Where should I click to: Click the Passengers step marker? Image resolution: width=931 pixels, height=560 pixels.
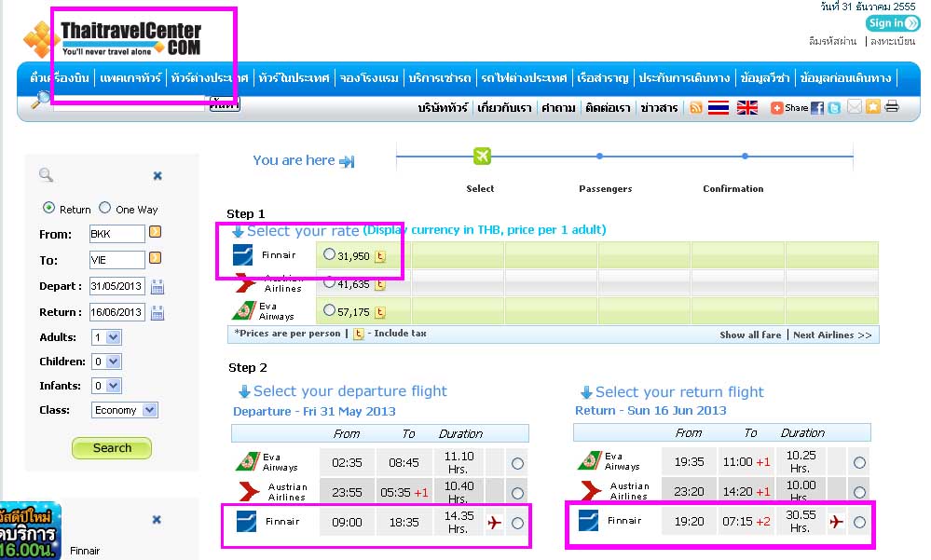(599, 157)
